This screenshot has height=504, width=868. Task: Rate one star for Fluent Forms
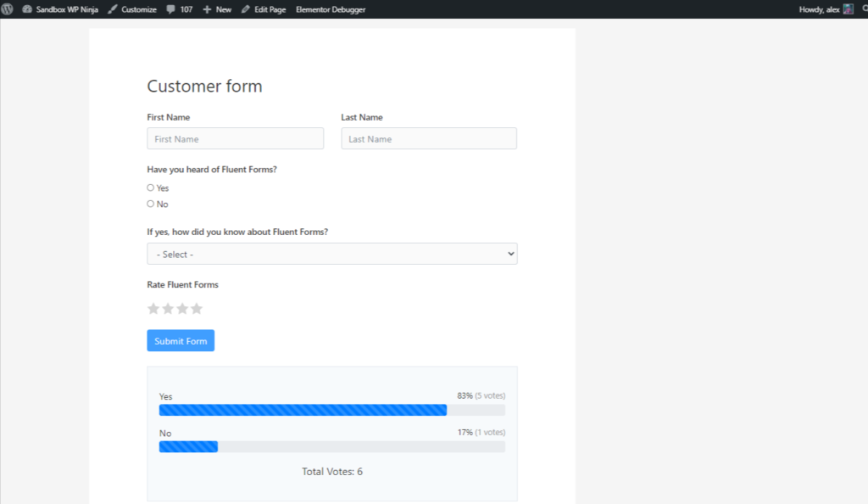[153, 309]
